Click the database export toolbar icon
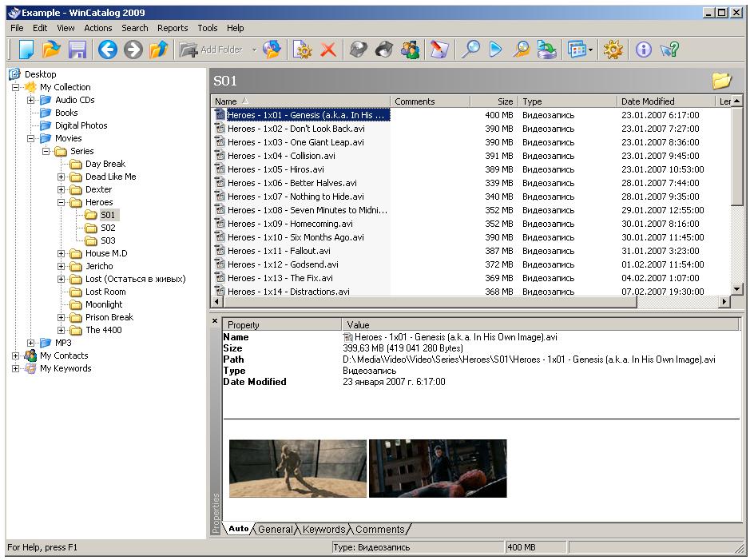Image resolution: width=750 pixels, height=560 pixels. (546, 50)
